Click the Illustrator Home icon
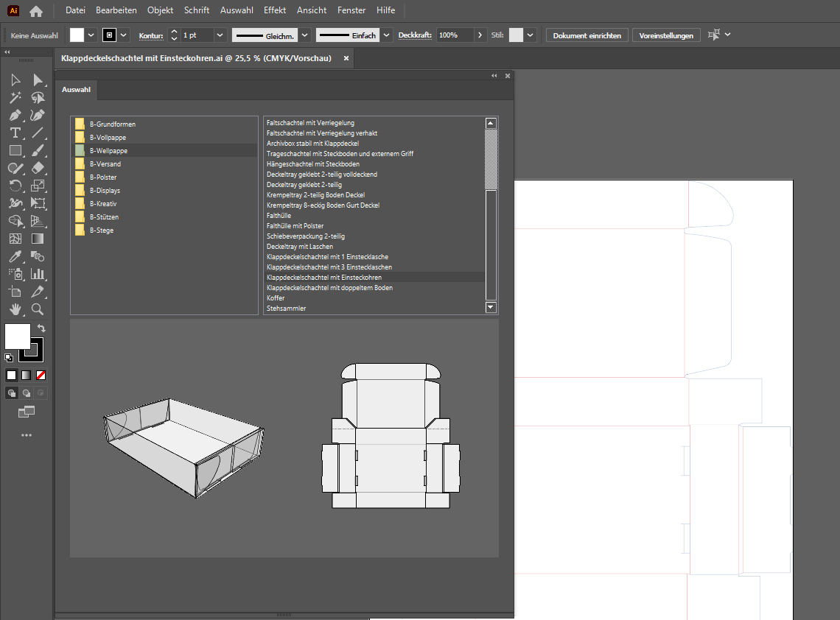This screenshot has width=840, height=620. (x=35, y=11)
